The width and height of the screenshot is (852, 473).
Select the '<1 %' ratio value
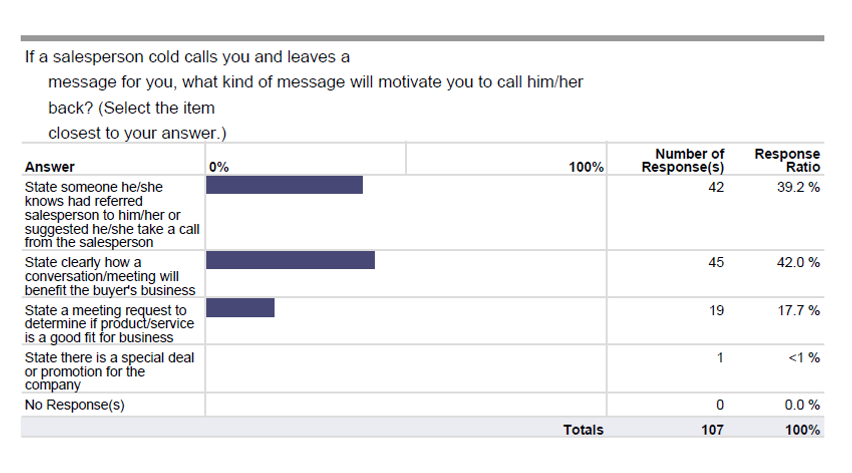(804, 358)
